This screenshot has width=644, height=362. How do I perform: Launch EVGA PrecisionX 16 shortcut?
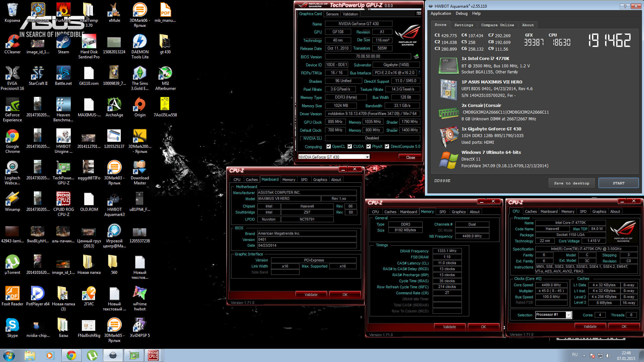pyautogui.click(x=12, y=78)
